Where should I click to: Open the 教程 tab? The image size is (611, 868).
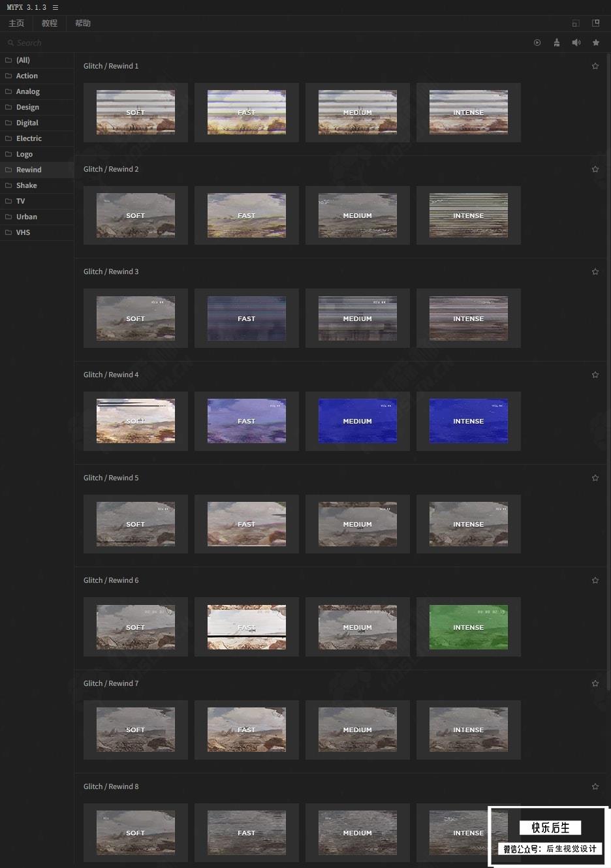pyautogui.click(x=50, y=23)
